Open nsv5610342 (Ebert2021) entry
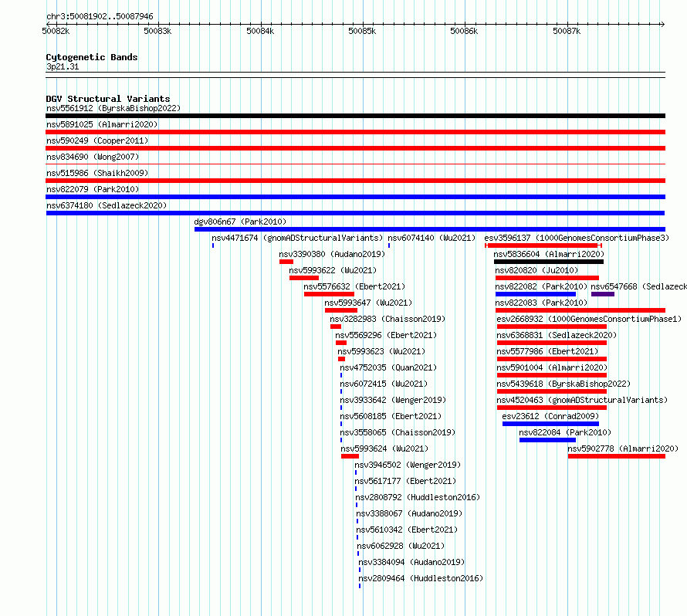Viewport: 687px width, 616px height. [407, 530]
